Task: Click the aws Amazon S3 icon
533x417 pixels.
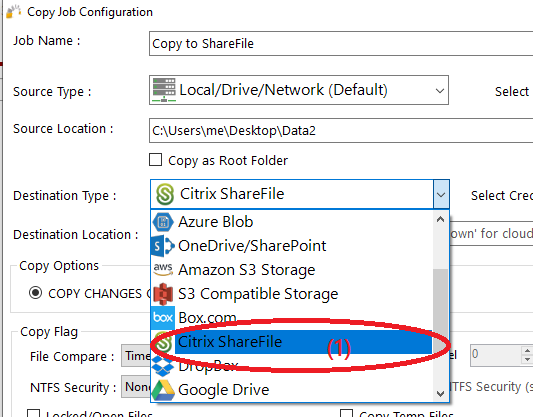Action: tap(163, 270)
